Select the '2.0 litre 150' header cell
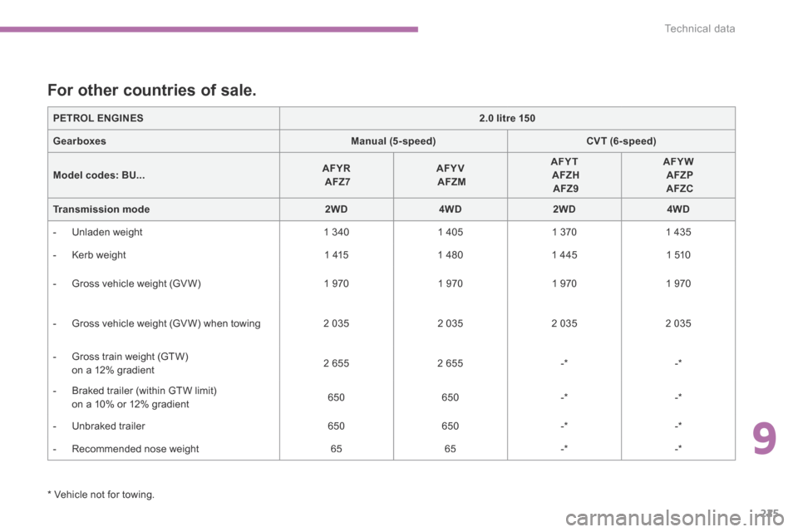The image size is (798, 532). click(x=507, y=118)
